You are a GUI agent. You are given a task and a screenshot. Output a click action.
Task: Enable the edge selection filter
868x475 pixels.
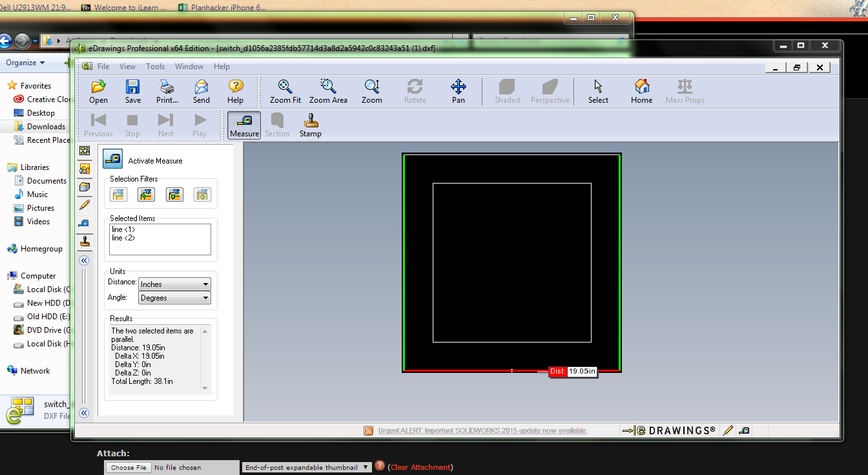click(146, 194)
